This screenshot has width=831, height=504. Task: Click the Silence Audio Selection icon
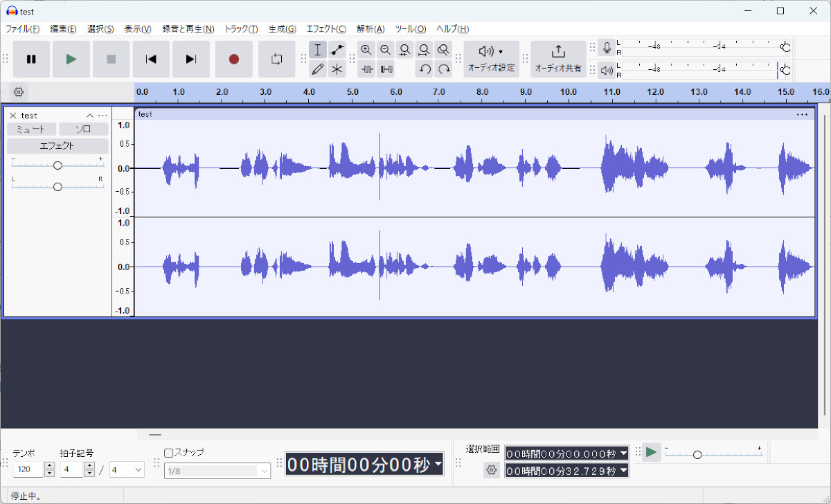click(x=386, y=69)
